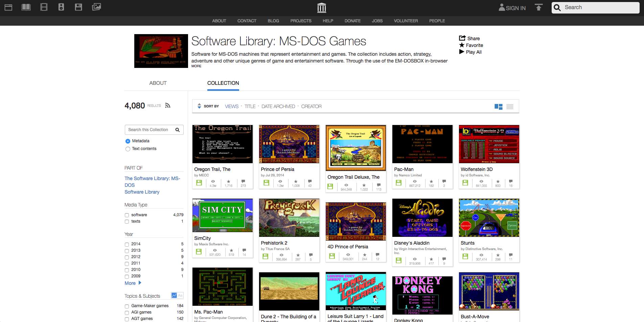This screenshot has width=644, height=322.
Task: Open the Software Library link in sidebar
Action: point(142,192)
